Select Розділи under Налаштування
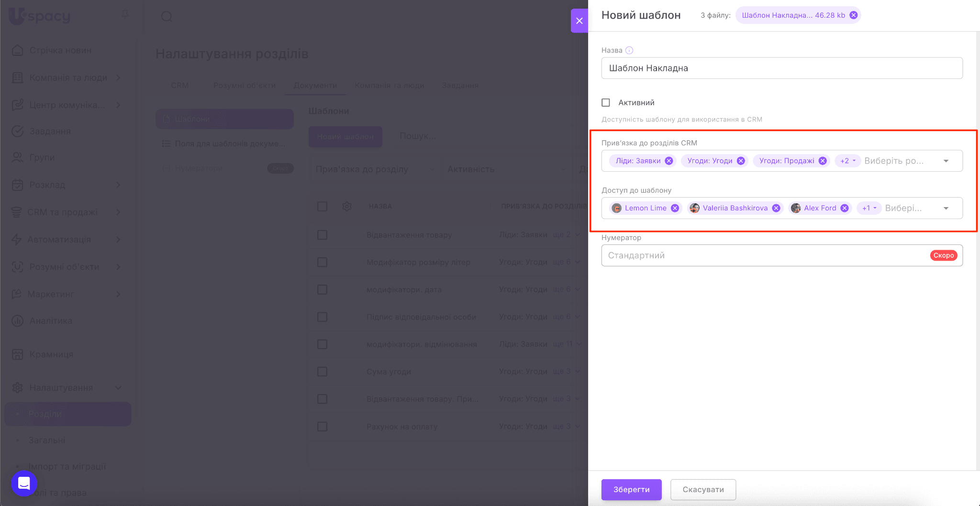Image resolution: width=980 pixels, height=506 pixels. tap(68, 414)
